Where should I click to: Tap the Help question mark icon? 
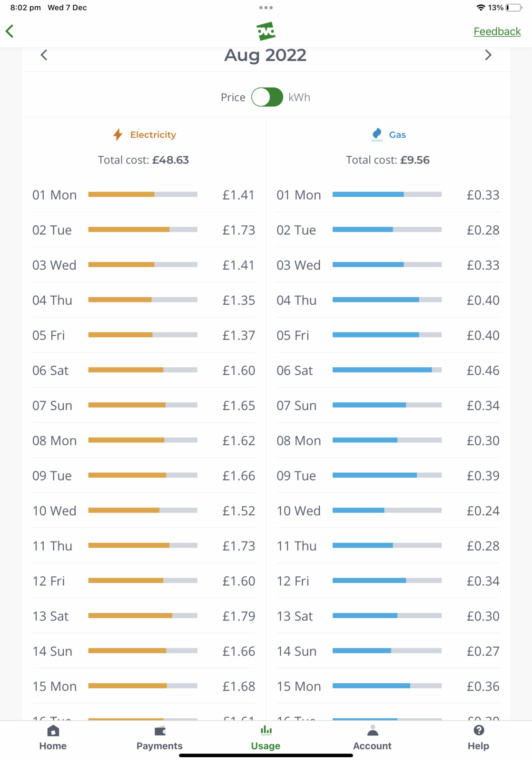pos(479,730)
